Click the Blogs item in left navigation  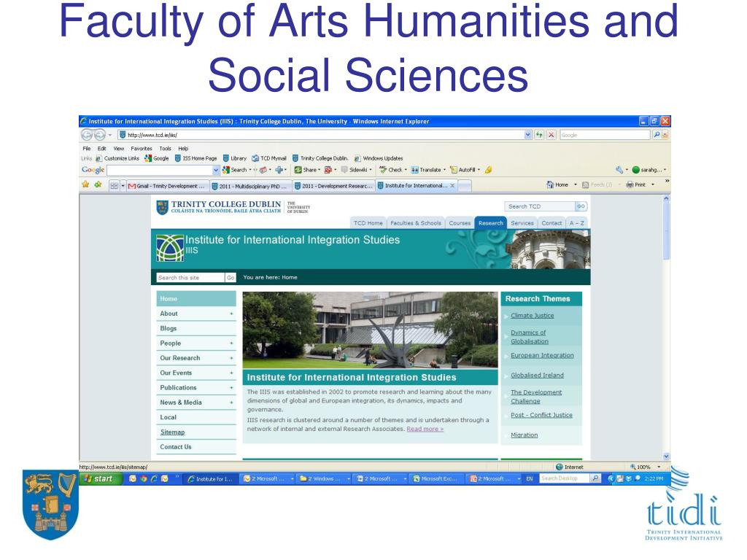click(196, 329)
